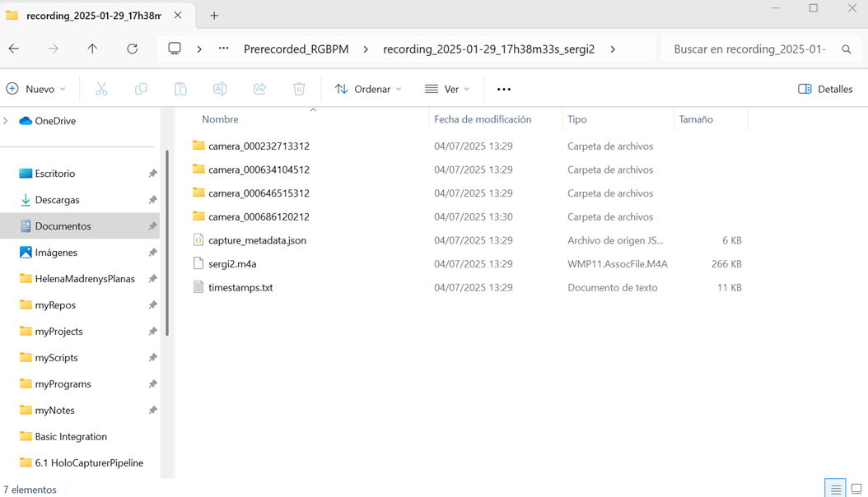The height and width of the screenshot is (497, 868).
Task: Click the search box for this folder
Action: click(749, 49)
